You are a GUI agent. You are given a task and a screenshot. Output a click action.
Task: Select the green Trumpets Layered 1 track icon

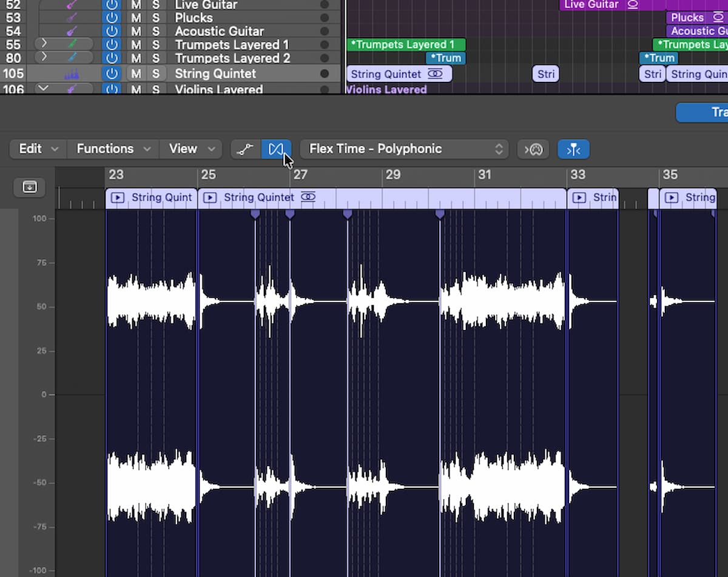(x=73, y=44)
